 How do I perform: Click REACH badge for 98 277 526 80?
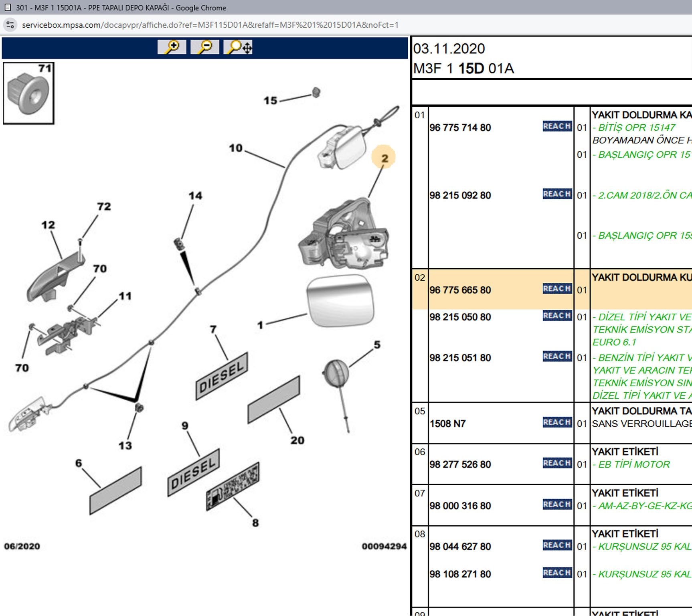click(x=557, y=463)
